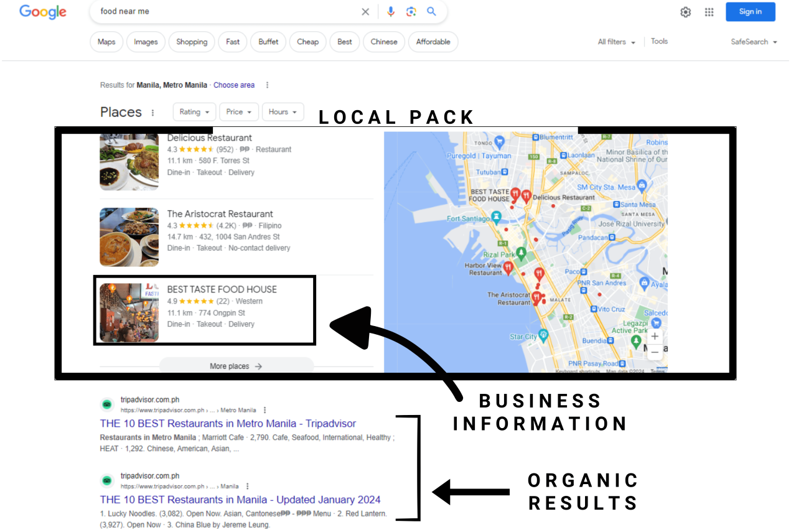Click the magnifying glass search icon

[432, 11]
